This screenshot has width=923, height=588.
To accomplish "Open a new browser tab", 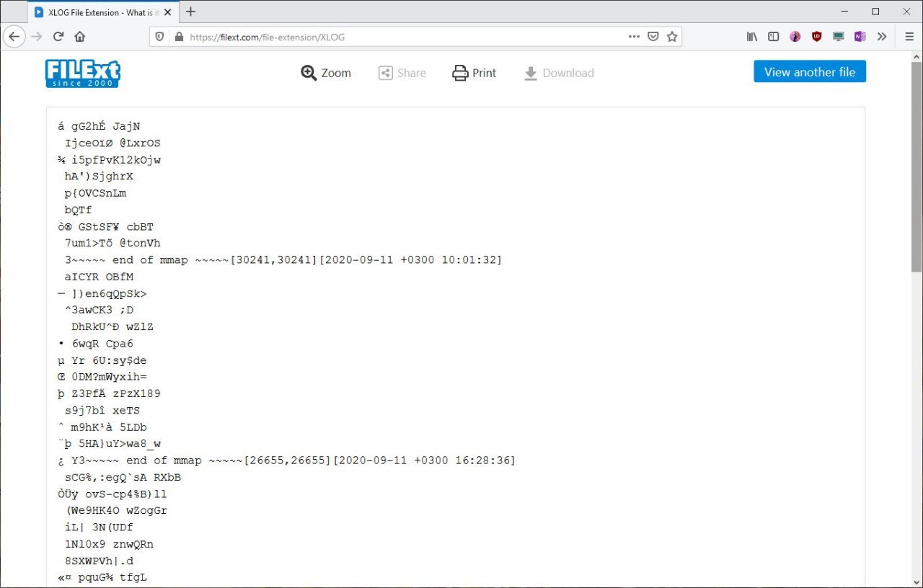I will tap(190, 12).
